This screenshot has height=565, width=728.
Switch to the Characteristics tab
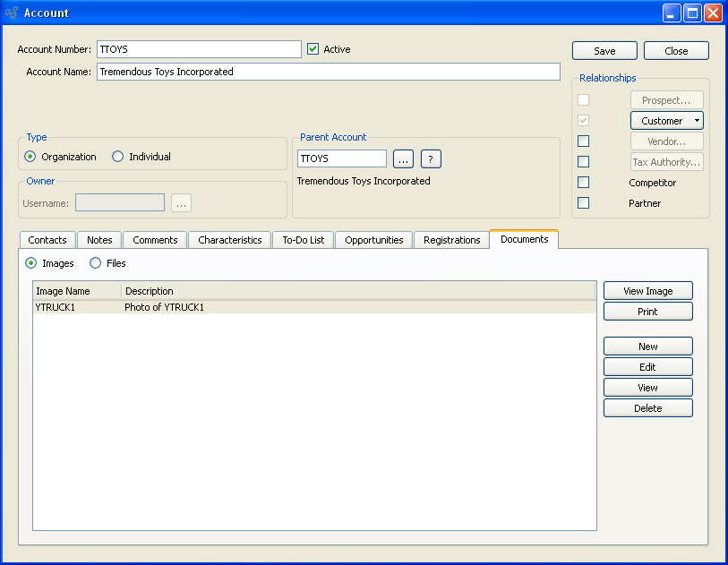[x=229, y=240]
